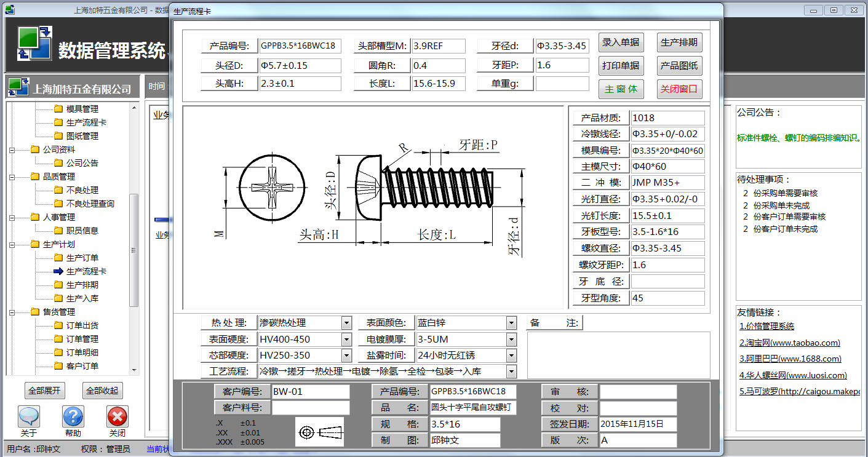Screen dimensions: 868x457
Task: Click the 不良处理查询 folder icon
Action: pos(58,204)
